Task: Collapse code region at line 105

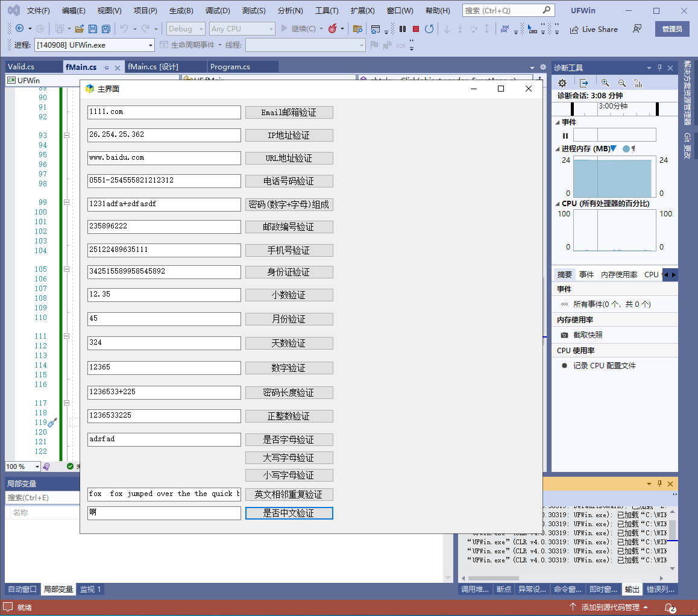Action: coord(66,269)
